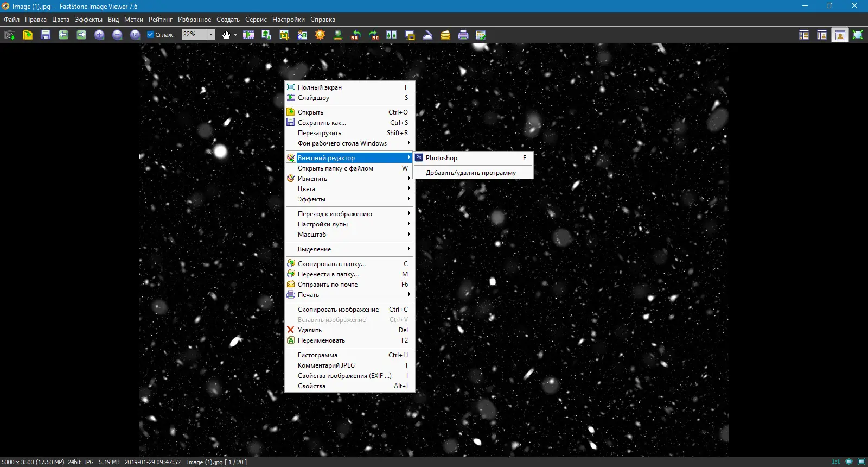Open the Создать menu

228,20
